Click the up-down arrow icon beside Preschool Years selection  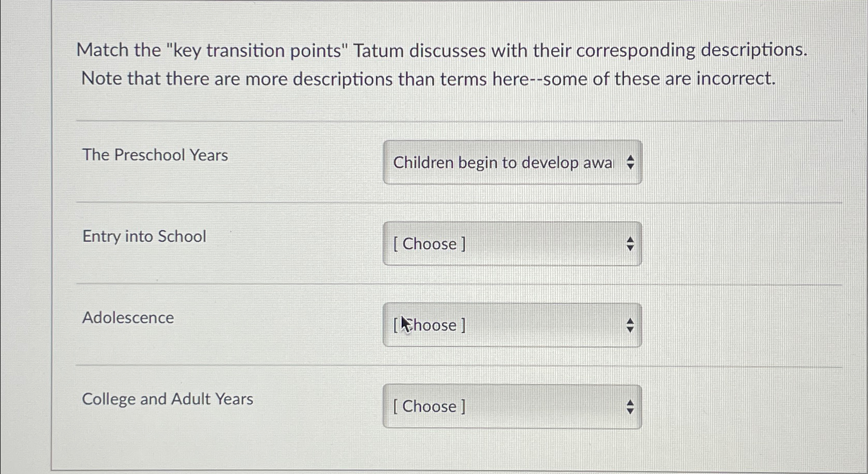[630, 162]
